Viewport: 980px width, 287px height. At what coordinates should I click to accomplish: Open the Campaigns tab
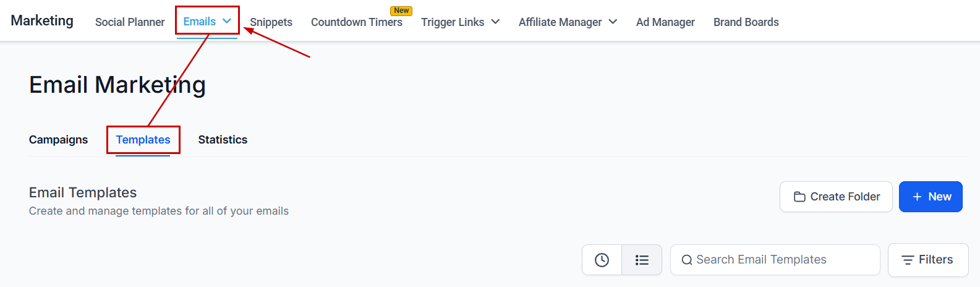coord(58,140)
